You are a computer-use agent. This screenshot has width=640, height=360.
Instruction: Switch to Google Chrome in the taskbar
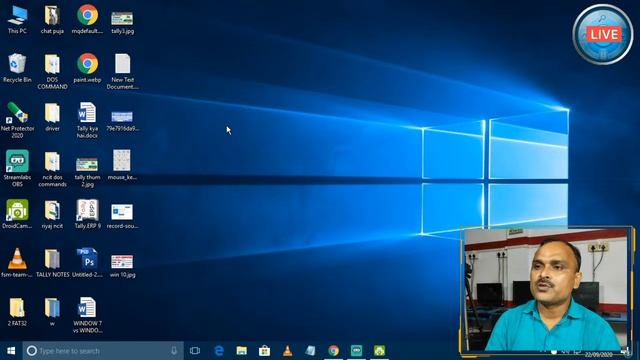[x=333, y=351]
